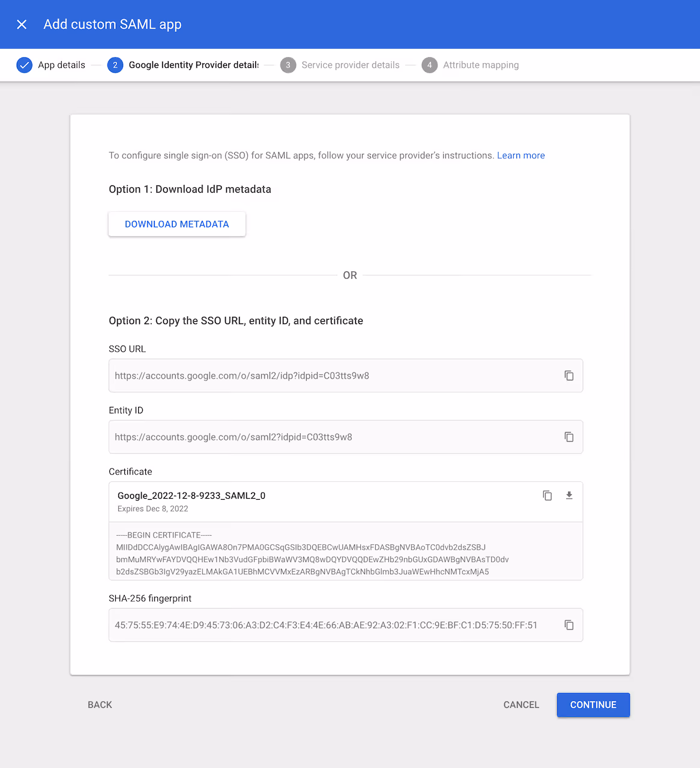
Task: Click the step 4 number badge
Action: click(x=429, y=65)
